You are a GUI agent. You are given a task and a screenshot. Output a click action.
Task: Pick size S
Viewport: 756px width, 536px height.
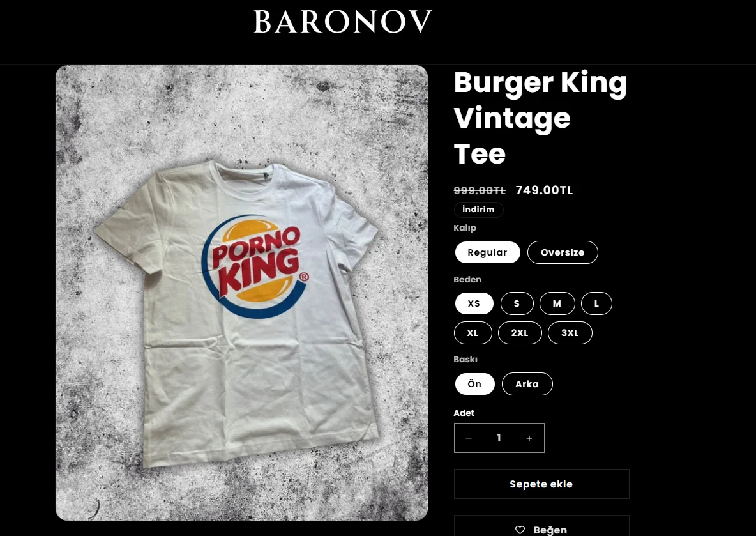point(517,303)
